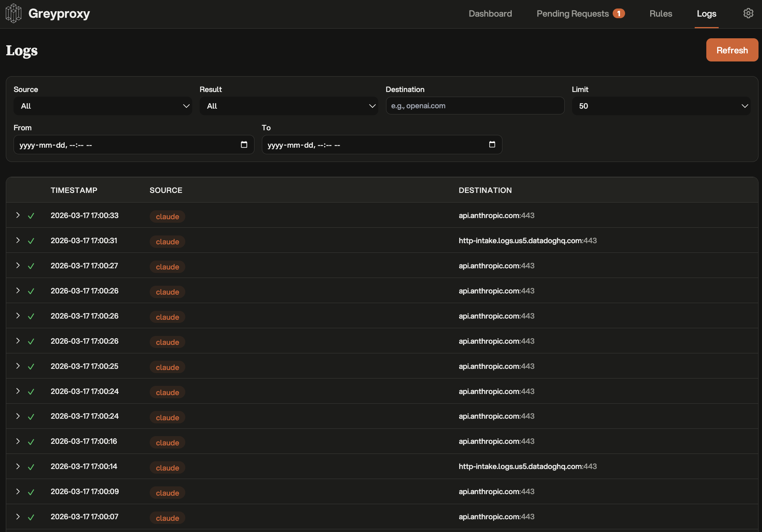
Task: Switch to the Dashboard tab
Action: (x=490, y=14)
